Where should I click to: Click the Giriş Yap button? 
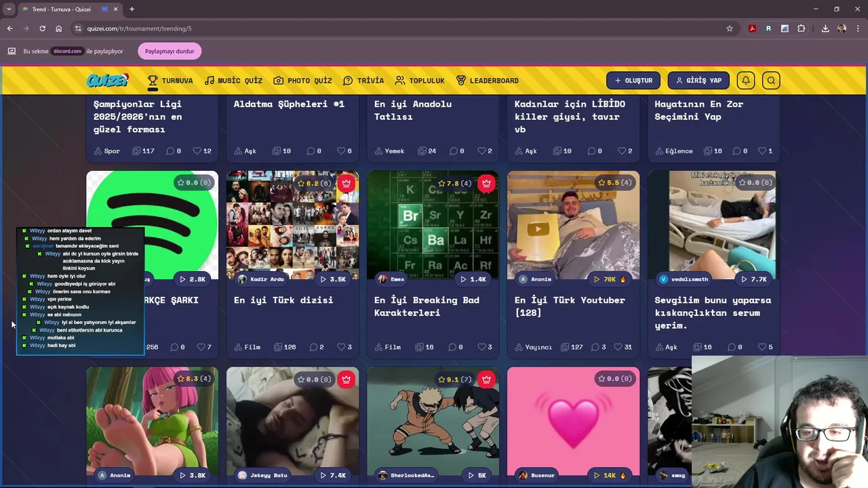click(698, 81)
